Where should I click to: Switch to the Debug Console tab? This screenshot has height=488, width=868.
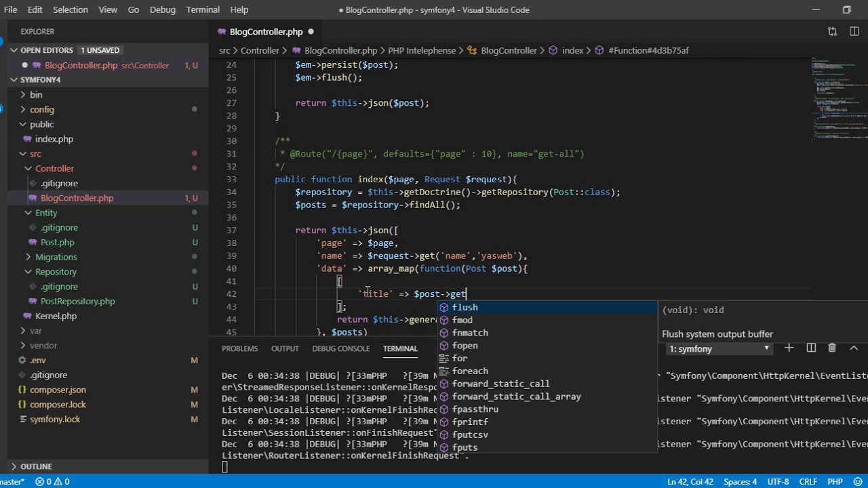click(341, 348)
